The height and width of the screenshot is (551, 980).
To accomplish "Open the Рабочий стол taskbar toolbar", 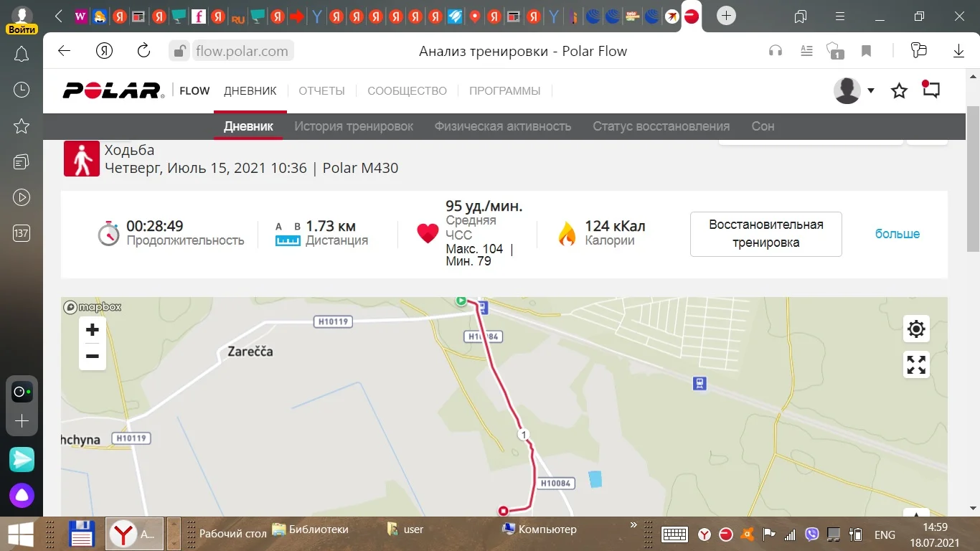I will [x=233, y=533].
